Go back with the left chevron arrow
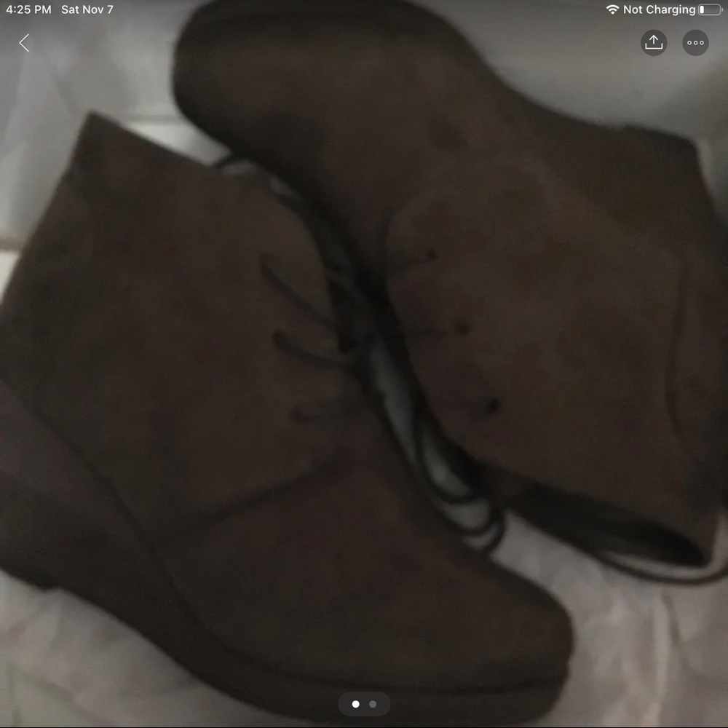The height and width of the screenshot is (728, 728). click(24, 43)
